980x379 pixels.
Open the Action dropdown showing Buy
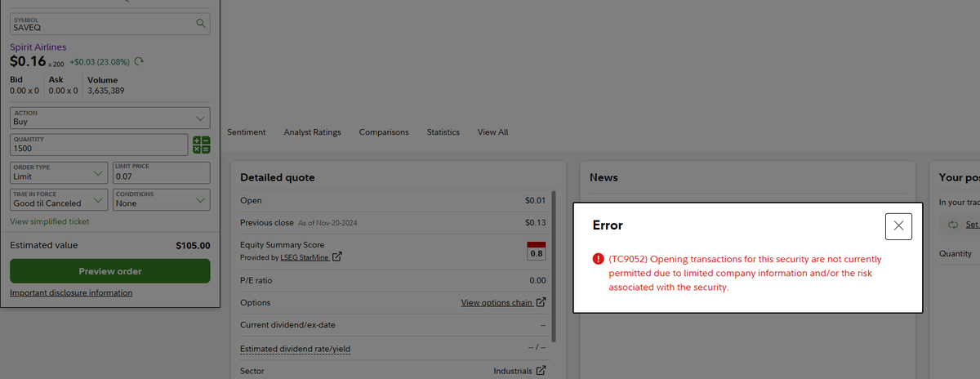(x=109, y=117)
